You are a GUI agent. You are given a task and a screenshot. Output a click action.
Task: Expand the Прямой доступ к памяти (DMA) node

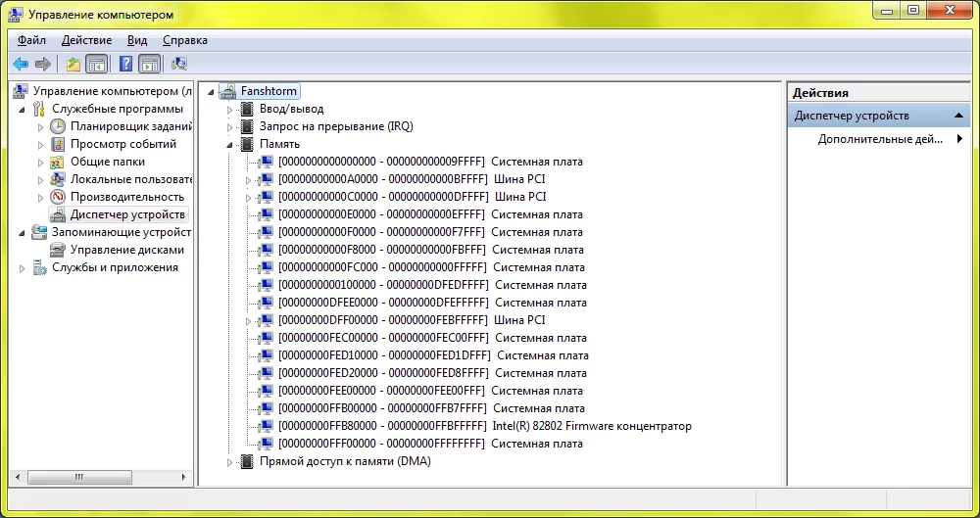tap(230, 463)
